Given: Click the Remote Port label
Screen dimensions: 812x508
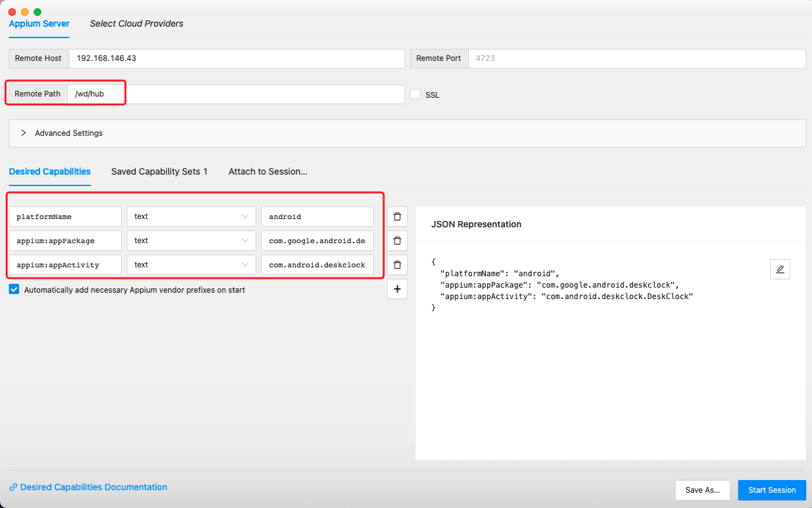Looking at the screenshot, I should point(439,58).
